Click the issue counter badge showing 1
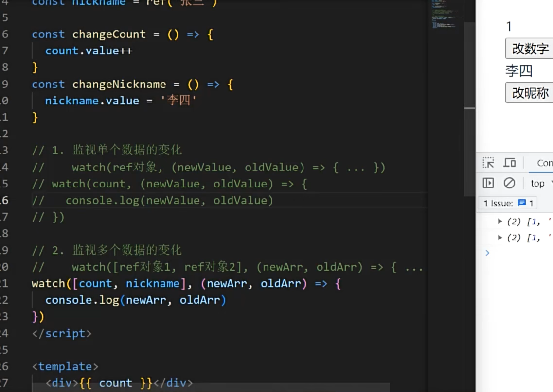The width and height of the screenshot is (553, 392). point(533,203)
